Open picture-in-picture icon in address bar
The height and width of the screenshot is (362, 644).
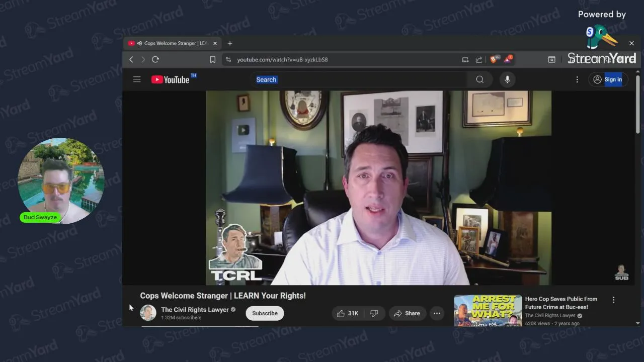(x=465, y=59)
